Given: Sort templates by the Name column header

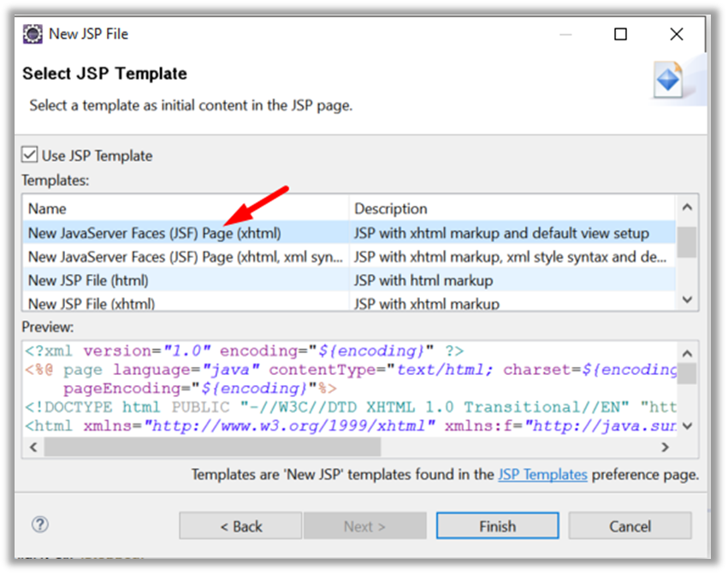Looking at the screenshot, I should point(185,208).
